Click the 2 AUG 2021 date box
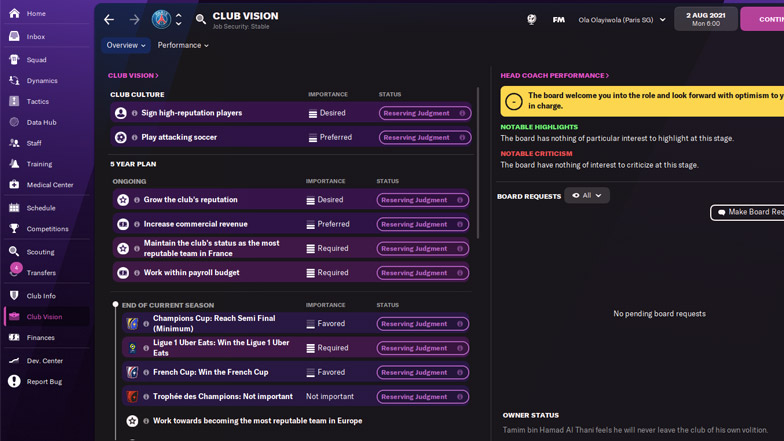 706,19
